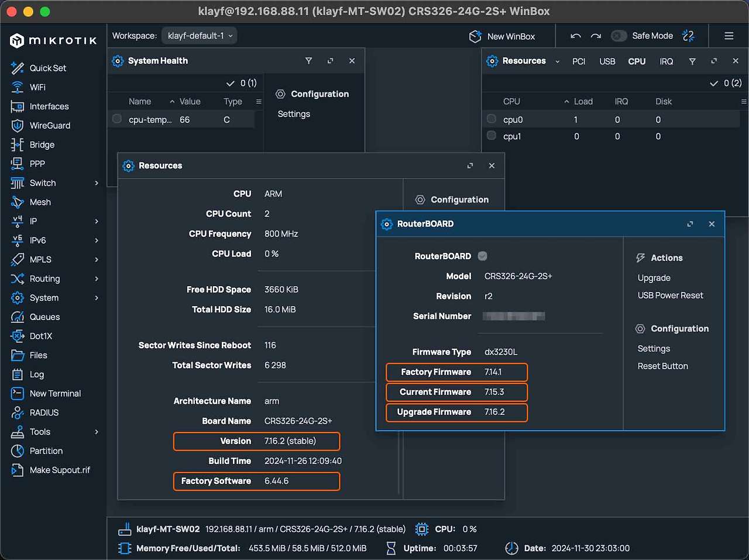
Task: Sort System Health by Value column
Action: pos(190,102)
